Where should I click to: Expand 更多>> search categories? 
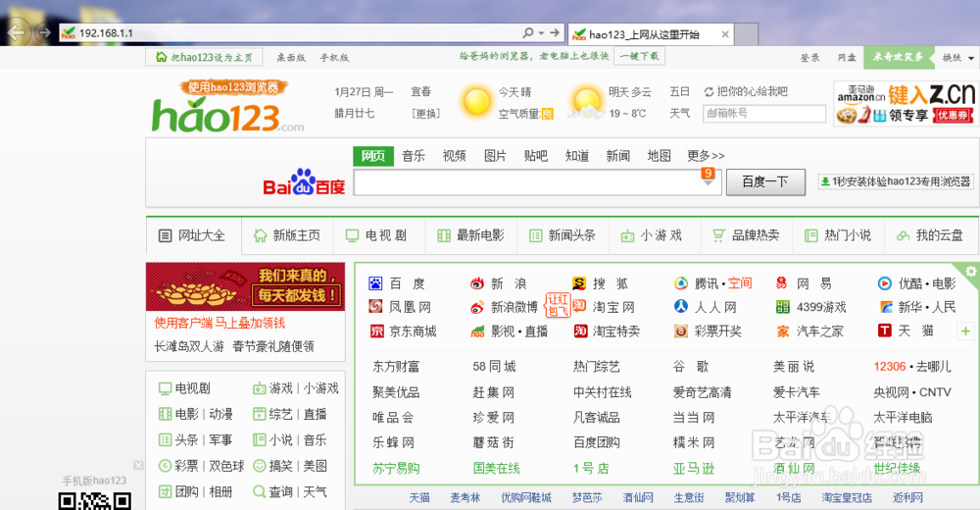(x=706, y=156)
